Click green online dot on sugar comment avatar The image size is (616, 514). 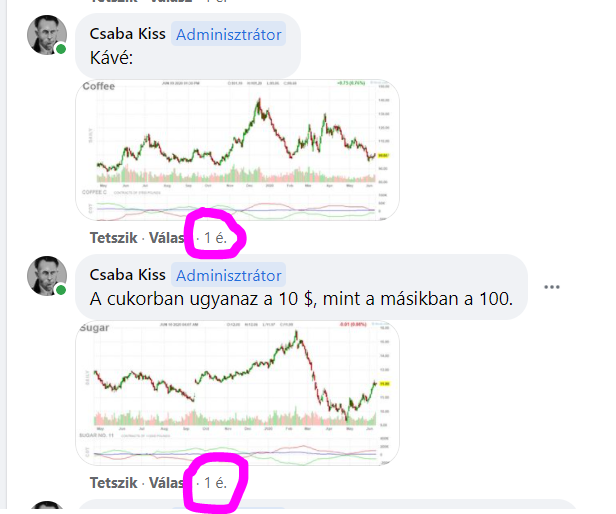click(x=61, y=290)
